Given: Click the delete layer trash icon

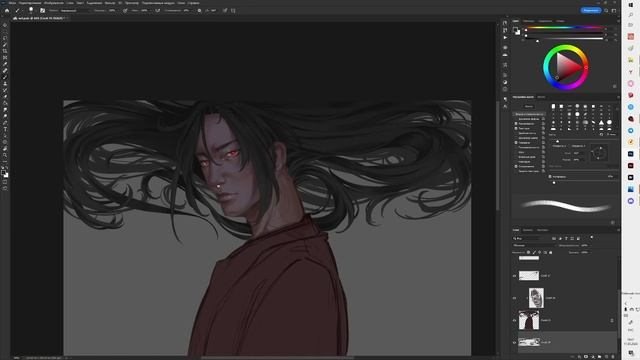Looking at the screenshot, I should (x=613, y=357).
